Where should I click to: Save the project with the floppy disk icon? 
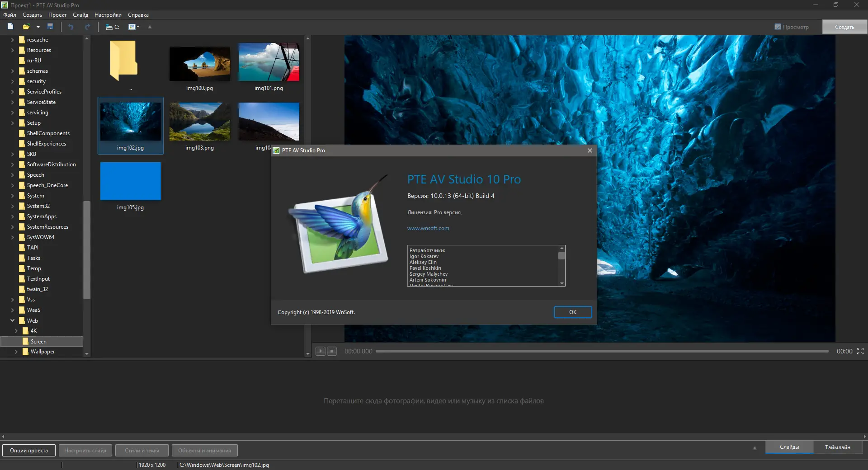point(50,27)
